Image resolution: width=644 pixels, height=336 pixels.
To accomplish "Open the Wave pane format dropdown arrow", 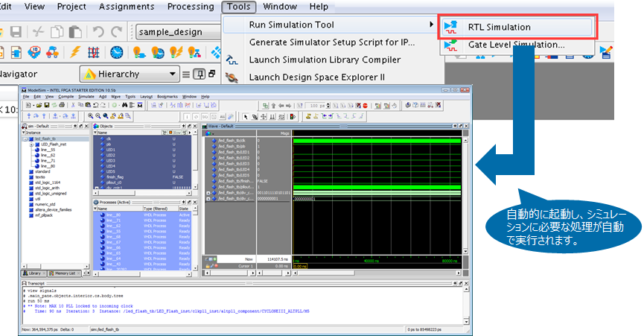I will [213, 133].
